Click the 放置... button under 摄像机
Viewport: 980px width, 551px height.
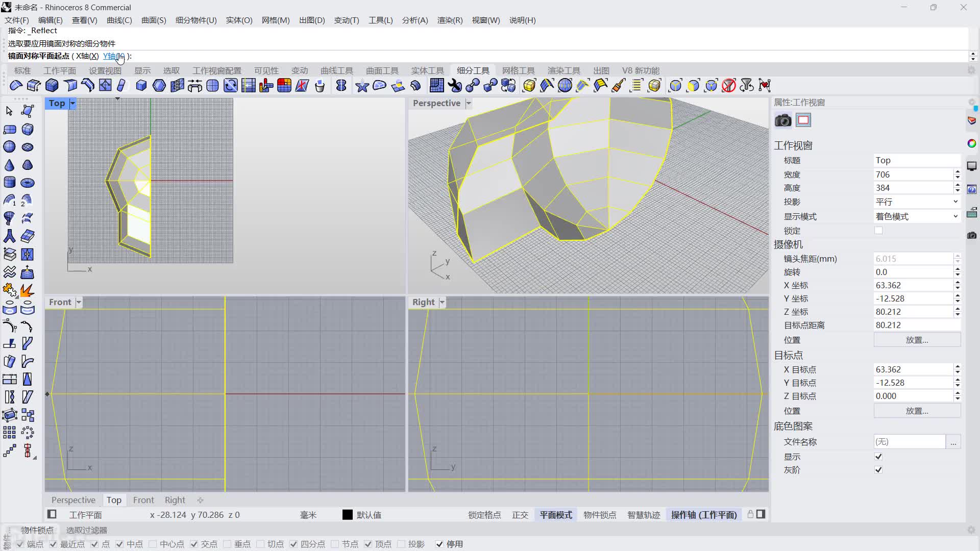(x=917, y=340)
